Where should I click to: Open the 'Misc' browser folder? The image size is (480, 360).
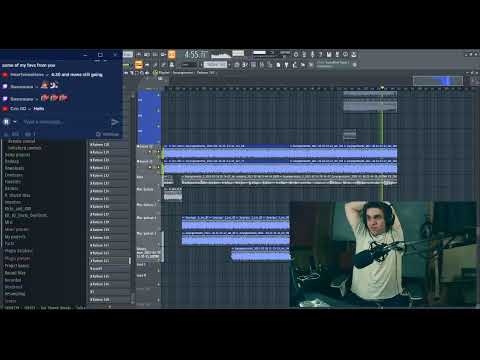pyautogui.click(x=9, y=222)
